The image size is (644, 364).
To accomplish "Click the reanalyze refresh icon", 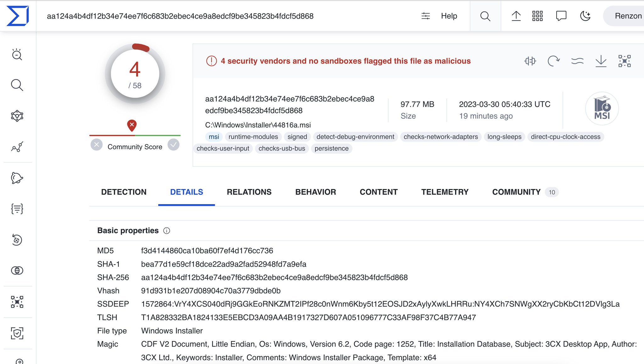I will tap(553, 61).
